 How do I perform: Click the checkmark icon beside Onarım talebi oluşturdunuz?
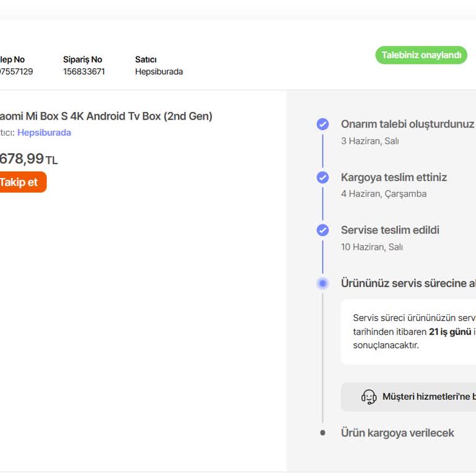[323, 124]
